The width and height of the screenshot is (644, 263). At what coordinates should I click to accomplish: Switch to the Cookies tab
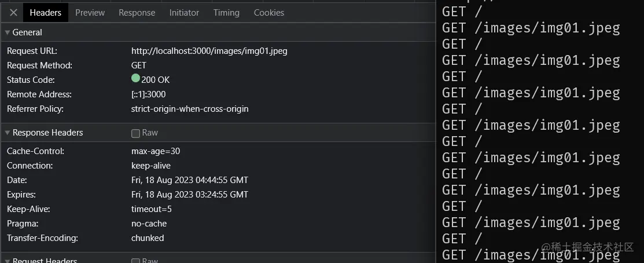point(268,12)
